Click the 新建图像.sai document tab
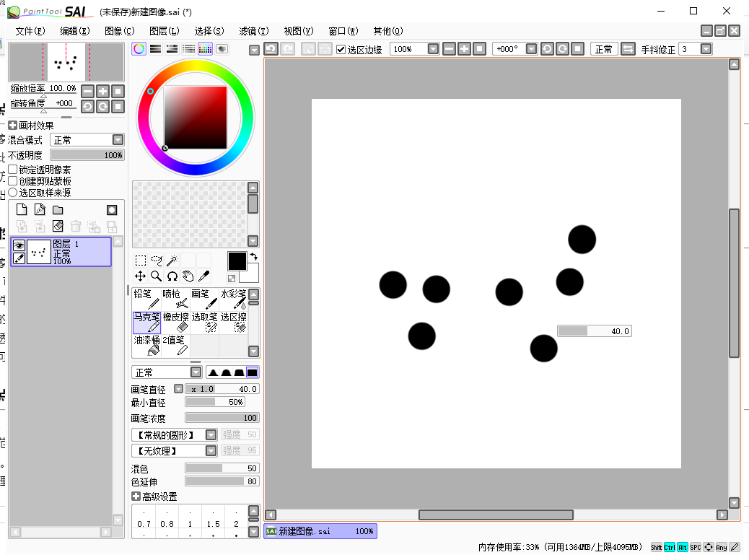Viewport: 749px width, 560px height. [320, 531]
